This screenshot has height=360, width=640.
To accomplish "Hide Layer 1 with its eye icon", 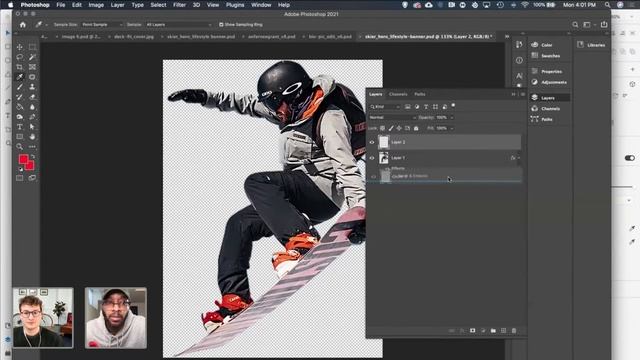I will point(372,158).
